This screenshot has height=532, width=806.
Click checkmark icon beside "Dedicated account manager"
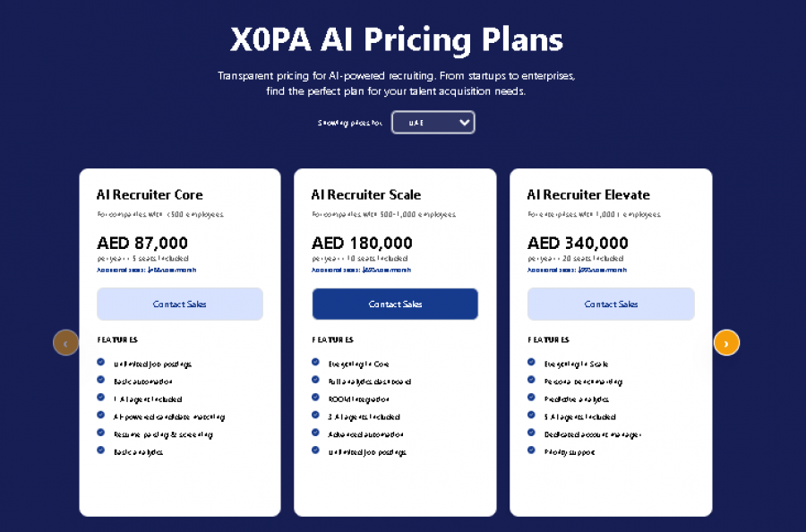532,433
